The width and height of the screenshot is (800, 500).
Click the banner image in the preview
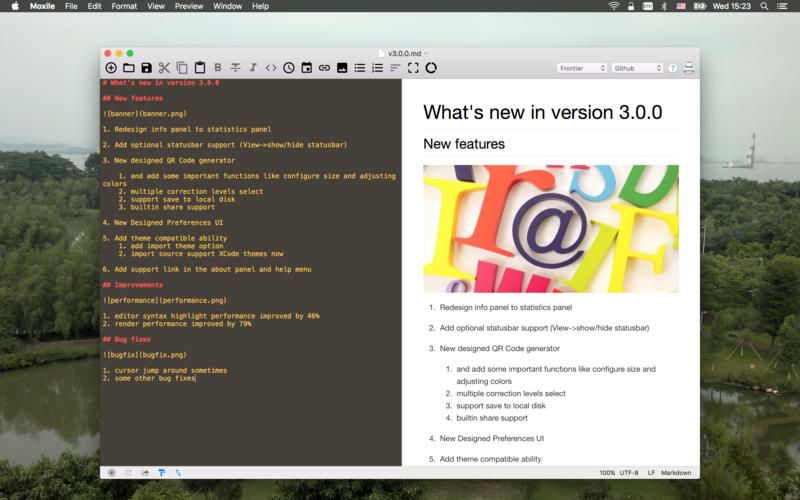click(x=550, y=228)
